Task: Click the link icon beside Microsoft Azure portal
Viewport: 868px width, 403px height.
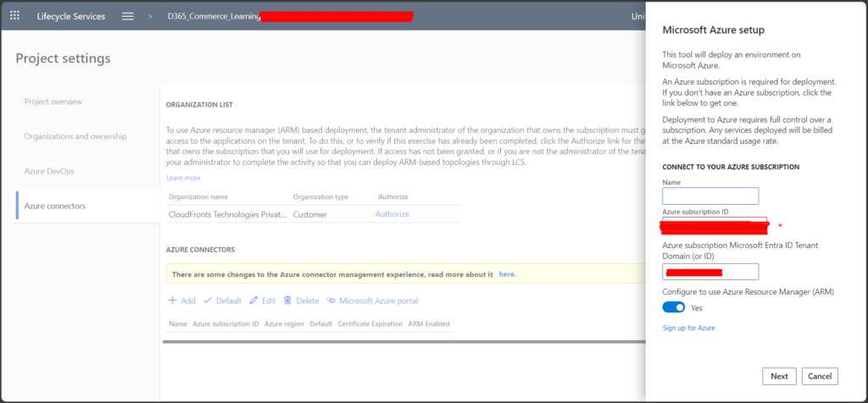Action: pos(331,301)
